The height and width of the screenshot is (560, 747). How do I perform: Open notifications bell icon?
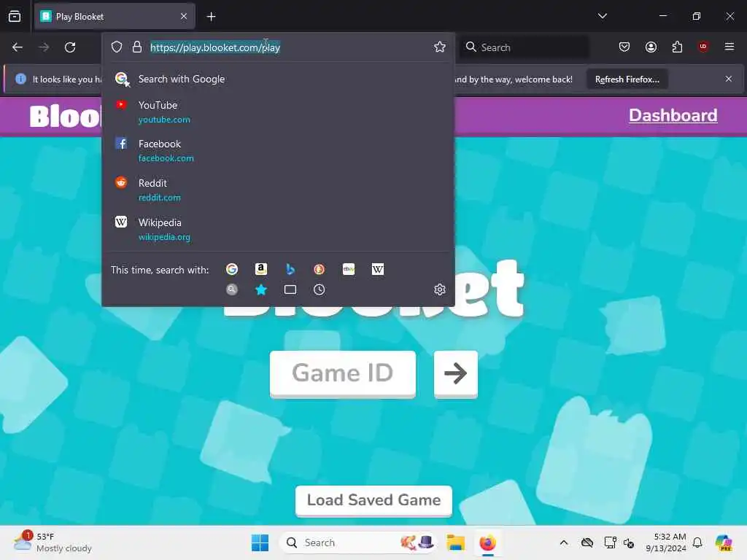697,542
